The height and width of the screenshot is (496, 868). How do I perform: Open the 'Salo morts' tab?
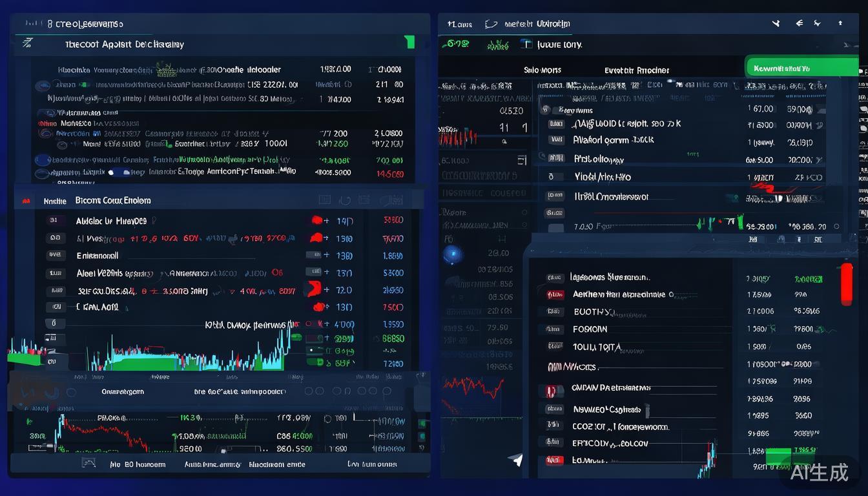542,70
